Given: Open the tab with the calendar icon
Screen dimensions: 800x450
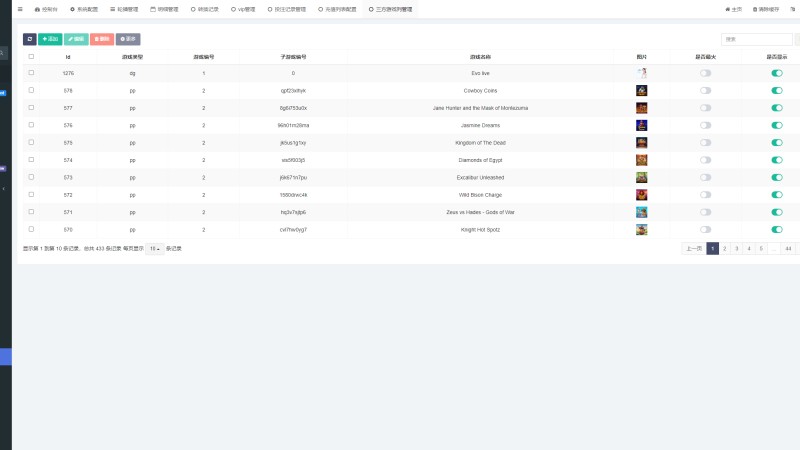Looking at the screenshot, I should coord(164,9).
